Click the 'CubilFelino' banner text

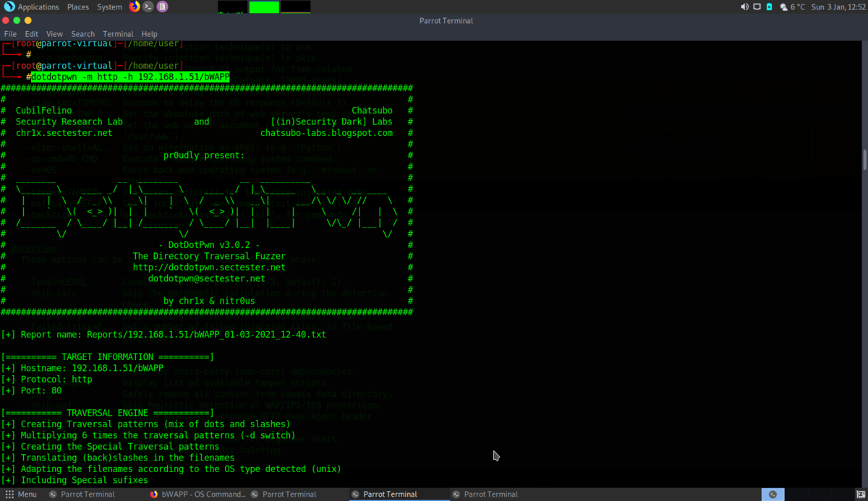pos(43,111)
